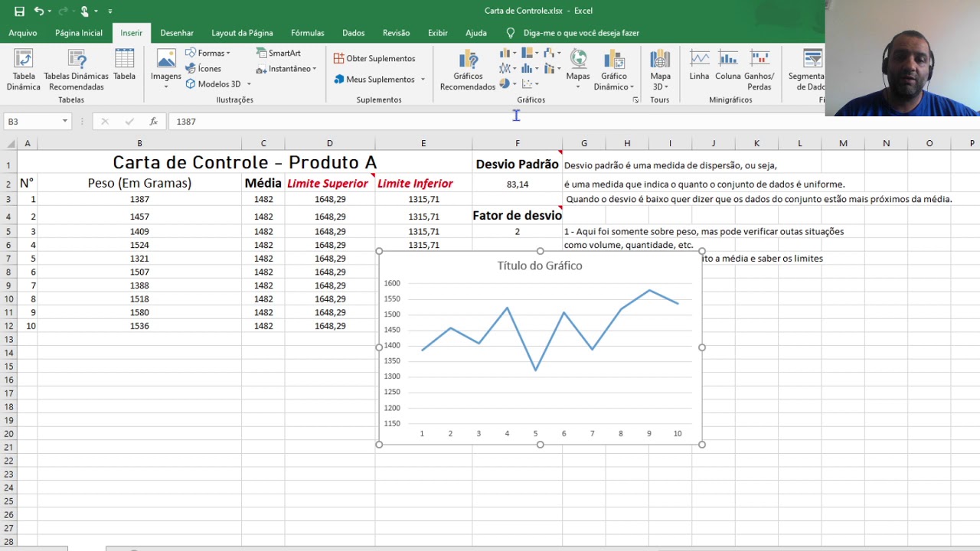Insert a scatter or bubble chart

[529, 83]
